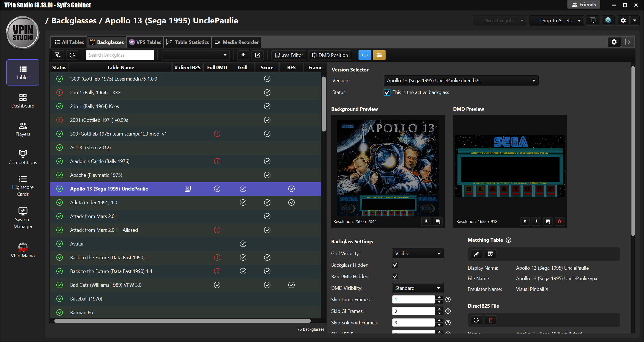Open the orange folder icon button
The width and height of the screenshot is (644, 342).
pyautogui.click(x=379, y=55)
